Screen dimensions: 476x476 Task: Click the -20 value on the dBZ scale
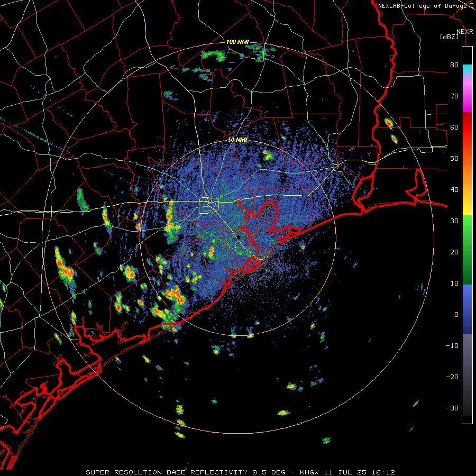pyautogui.click(x=452, y=377)
